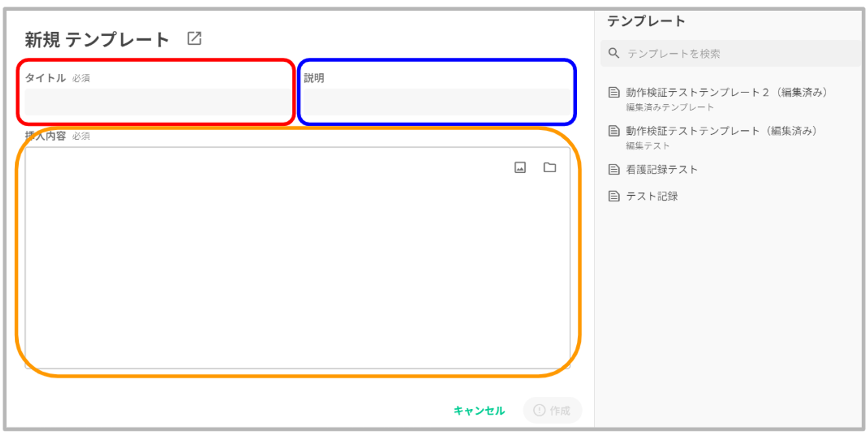Click the pop-out icon beside 新規 テンプレート
The image size is (868, 434).
(x=194, y=39)
